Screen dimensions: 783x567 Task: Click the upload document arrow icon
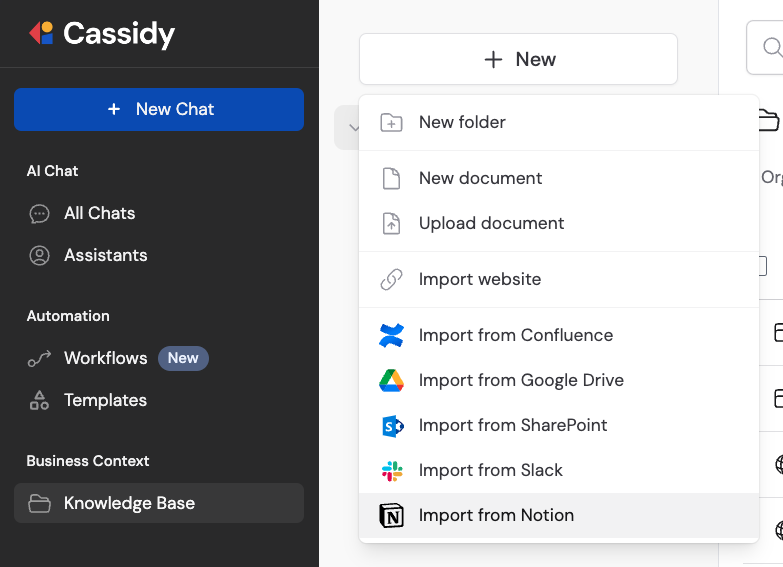(392, 223)
